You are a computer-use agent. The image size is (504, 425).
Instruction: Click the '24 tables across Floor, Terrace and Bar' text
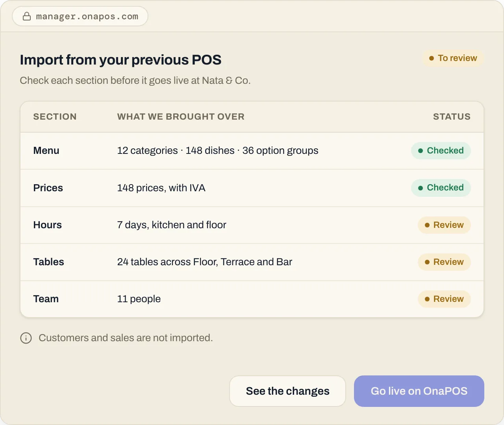(205, 262)
